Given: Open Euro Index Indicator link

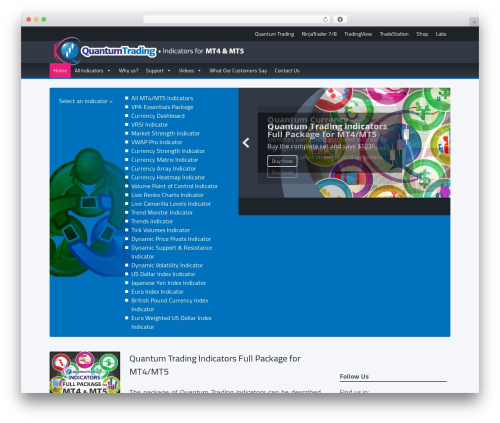Looking at the screenshot, I should 157,292.
